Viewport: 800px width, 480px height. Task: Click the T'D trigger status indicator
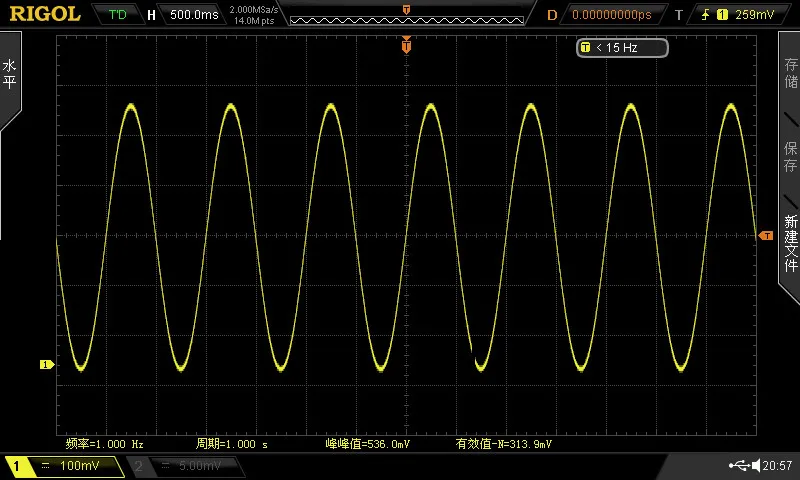click(x=118, y=14)
